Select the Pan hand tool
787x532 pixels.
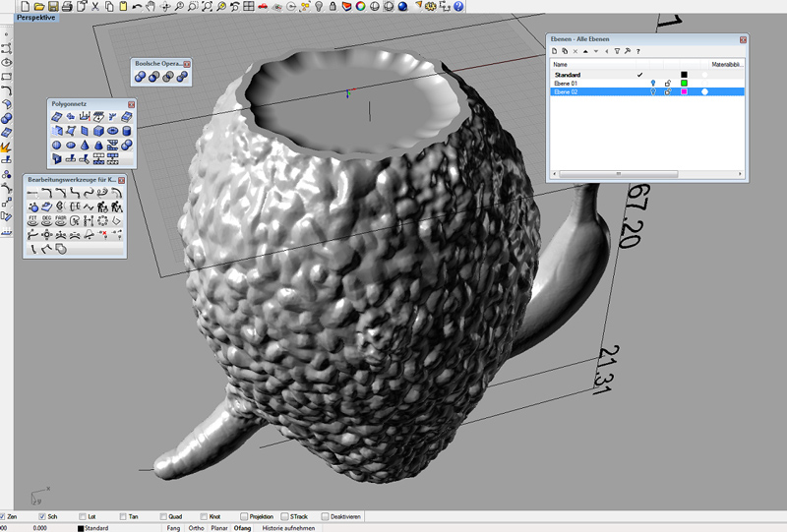[x=149, y=6]
